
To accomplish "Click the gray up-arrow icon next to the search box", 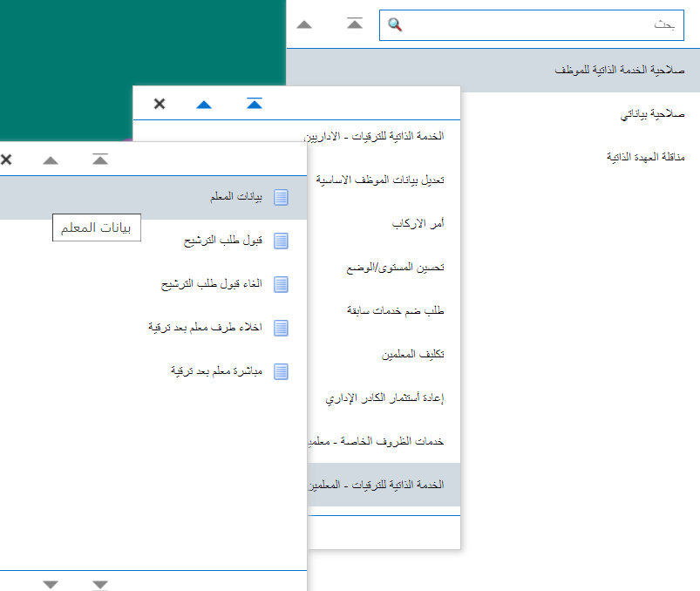I will coord(304,24).
